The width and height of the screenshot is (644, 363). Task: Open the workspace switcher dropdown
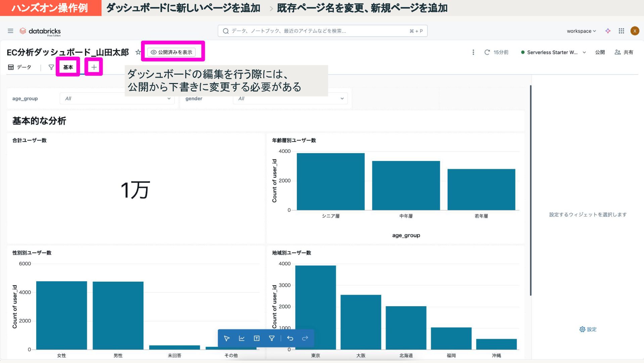tap(581, 31)
